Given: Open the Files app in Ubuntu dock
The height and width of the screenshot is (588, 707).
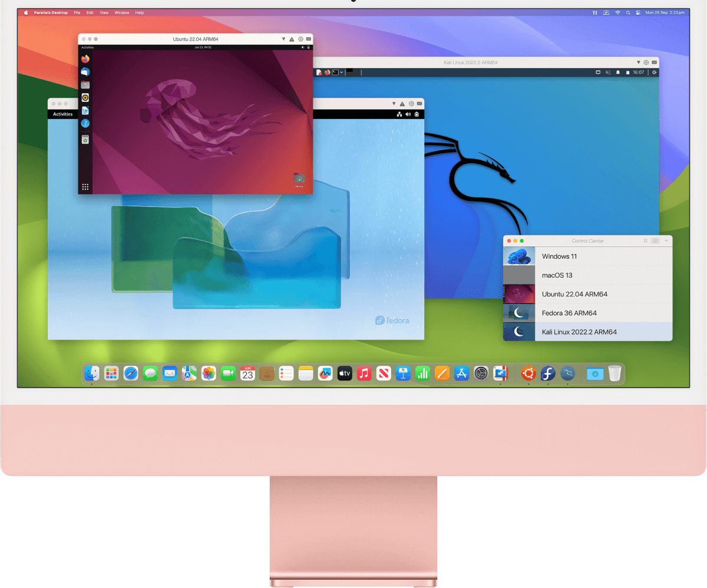Looking at the screenshot, I should tap(85, 85).
